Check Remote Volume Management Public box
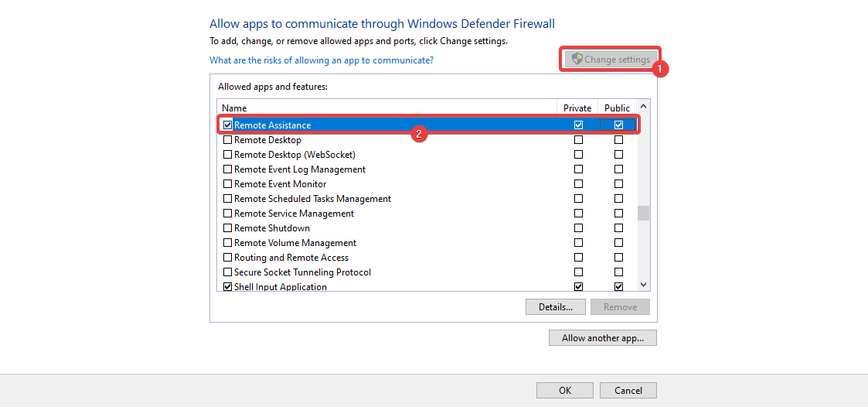 (619, 243)
